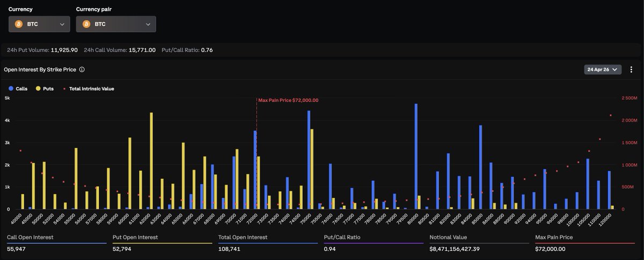The height and width of the screenshot is (260, 644).
Task: Click the Max Pain Price $72,000.00 label
Action: [x=288, y=100]
